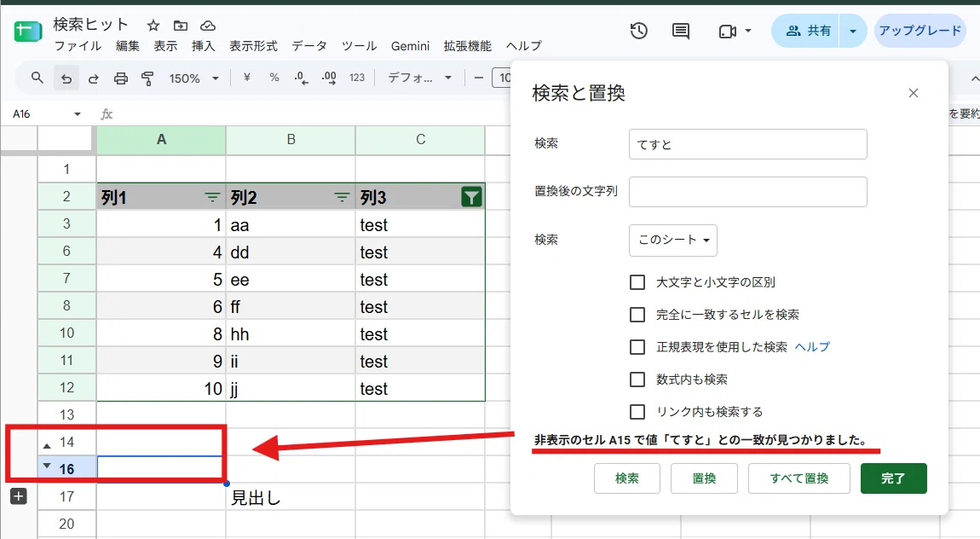Open the 共有 share options arrow
980x539 pixels.
point(852,32)
